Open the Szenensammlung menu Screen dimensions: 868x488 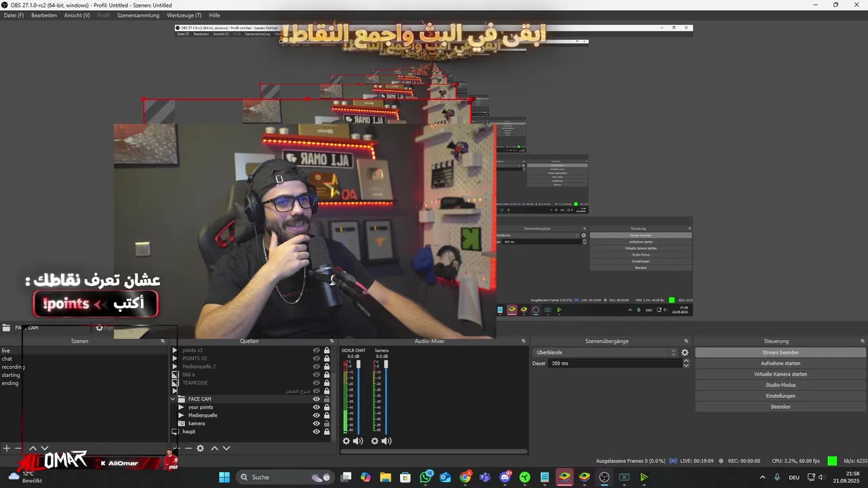[138, 15]
